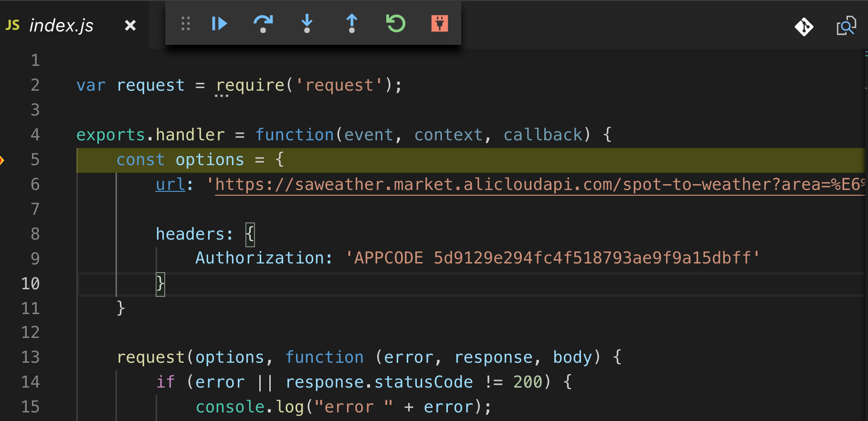This screenshot has height=421, width=868.
Task: Click 'require' on line 2
Action: (x=250, y=85)
